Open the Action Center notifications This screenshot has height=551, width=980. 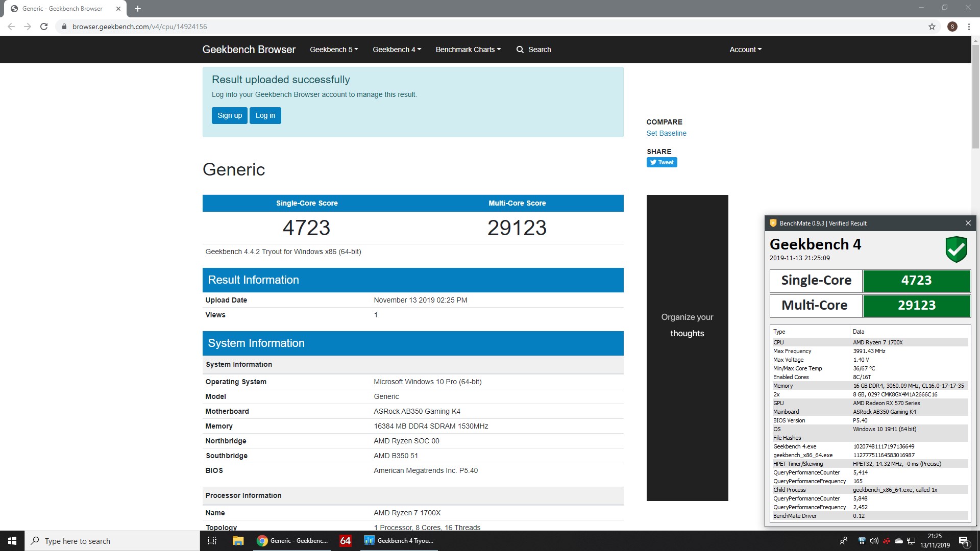click(x=964, y=541)
